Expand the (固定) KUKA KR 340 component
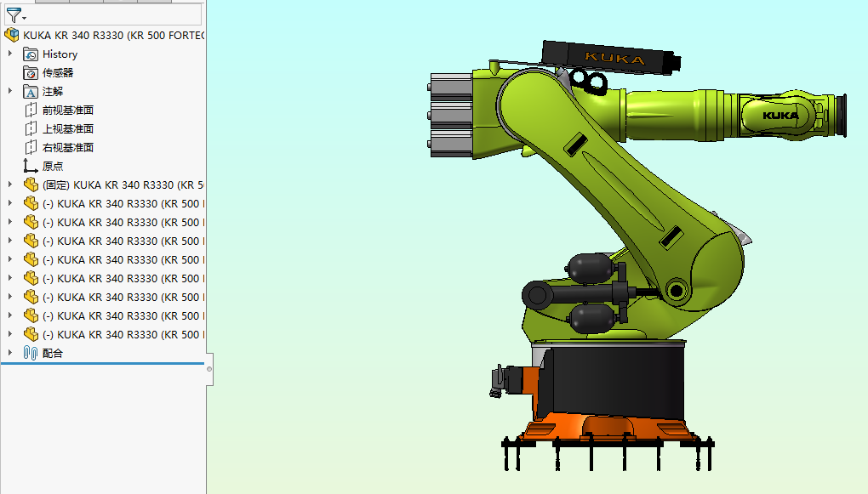Viewport: 868px width, 494px height. point(10,185)
